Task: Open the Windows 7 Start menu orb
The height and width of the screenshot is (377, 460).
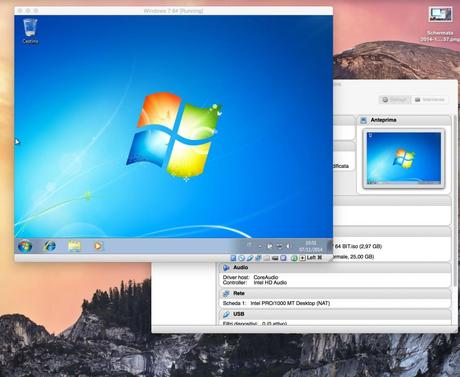Action: coord(25,246)
